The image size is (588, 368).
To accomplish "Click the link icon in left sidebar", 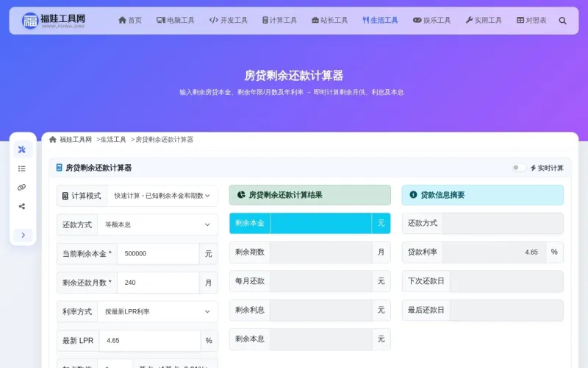I will click(22, 188).
